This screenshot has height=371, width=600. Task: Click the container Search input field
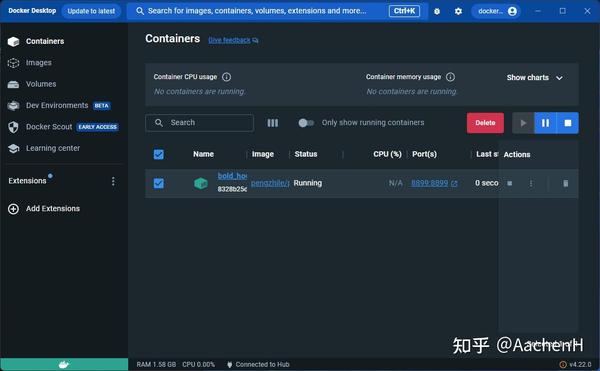199,123
